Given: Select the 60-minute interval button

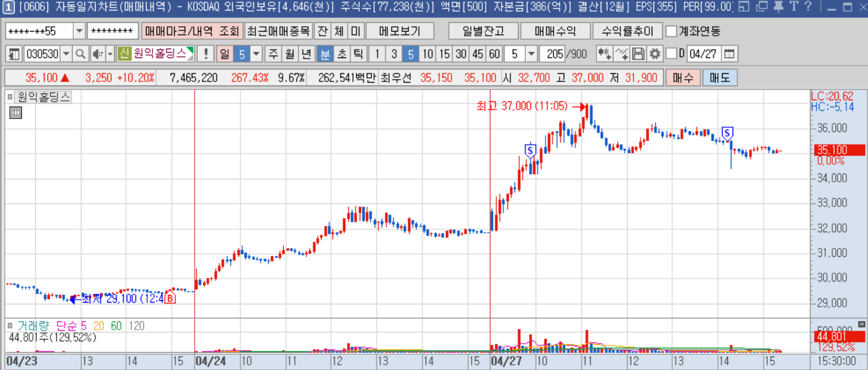Looking at the screenshot, I should click(x=495, y=54).
